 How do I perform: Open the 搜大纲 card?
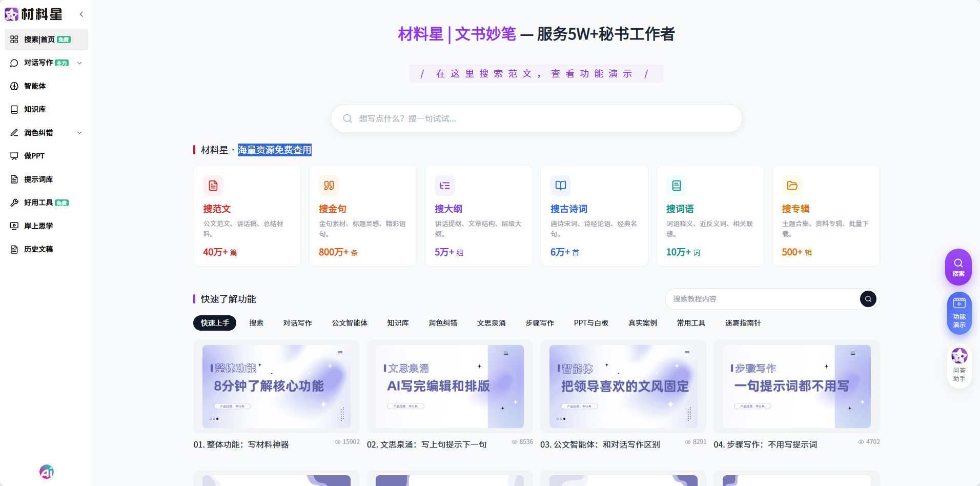click(479, 215)
